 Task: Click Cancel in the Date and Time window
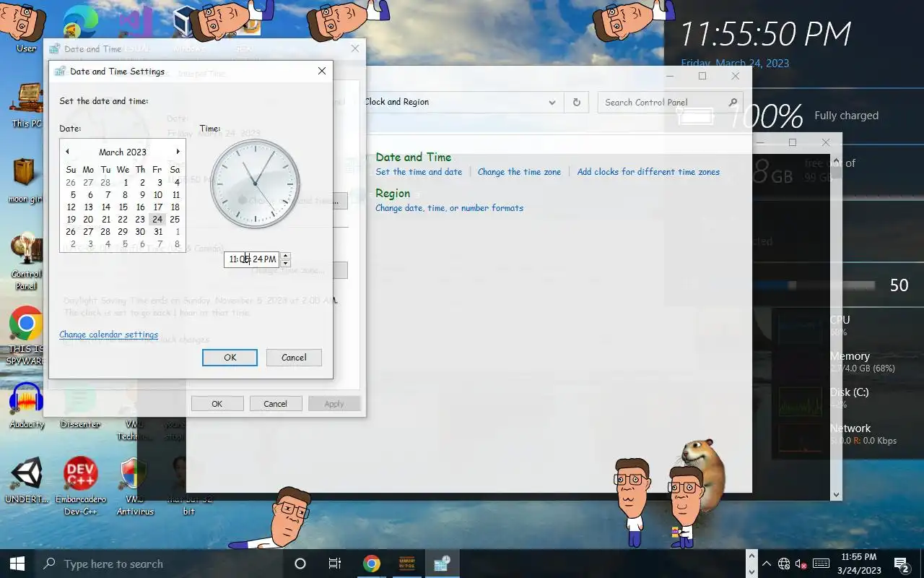[x=275, y=404]
